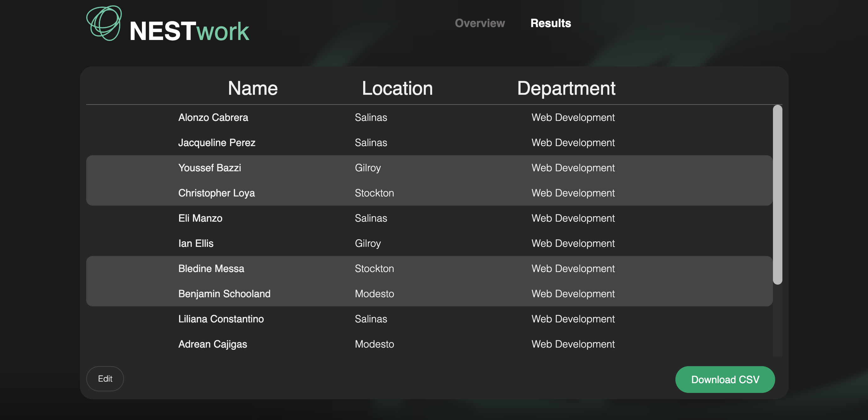Click the Edit button
868x420 pixels.
(105, 378)
